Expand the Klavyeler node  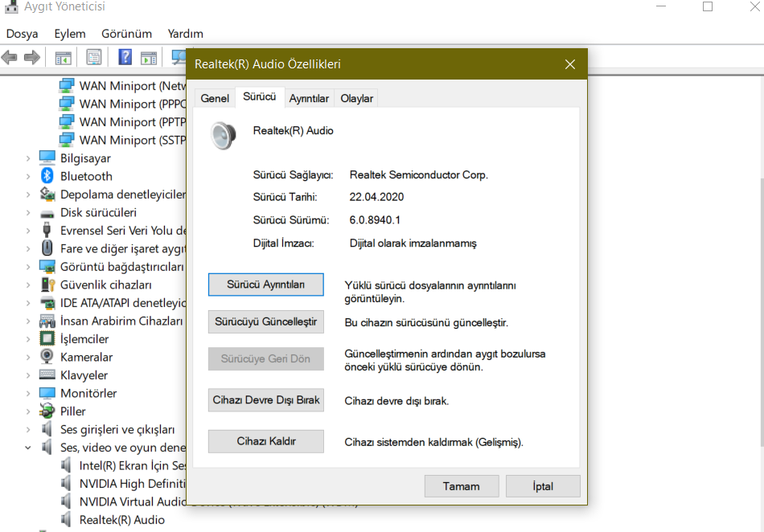tap(28, 375)
